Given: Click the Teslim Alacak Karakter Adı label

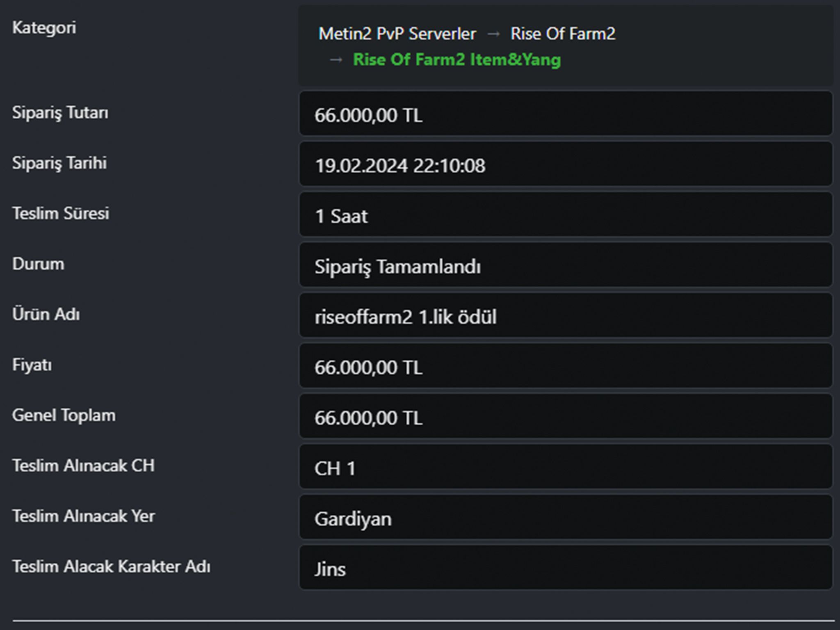Looking at the screenshot, I should (111, 566).
